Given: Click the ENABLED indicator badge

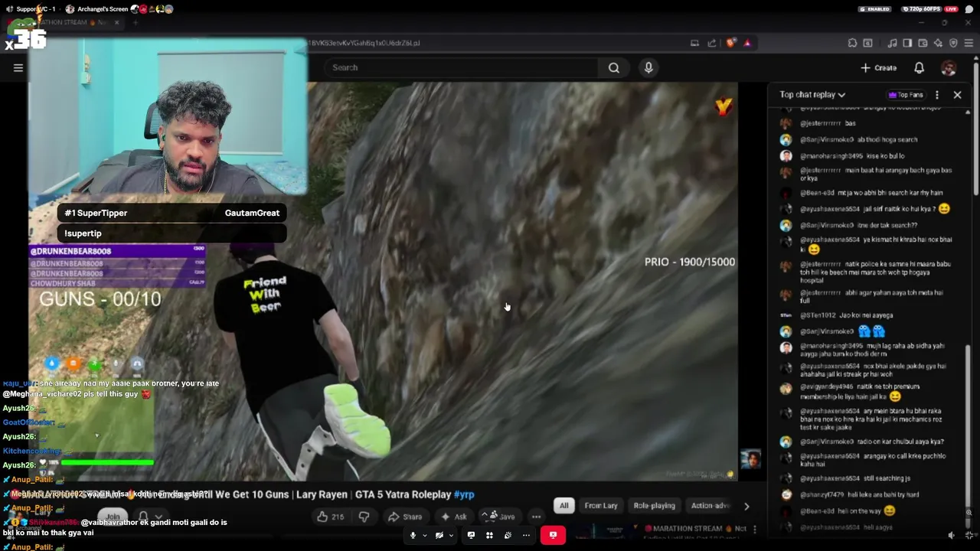Looking at the screenshot, I should coord(875,9).
